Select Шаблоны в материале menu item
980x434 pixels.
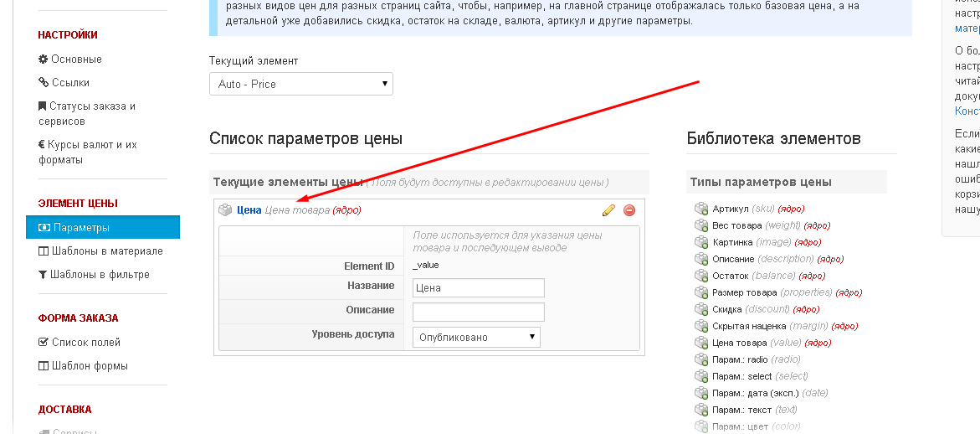point(106,251)
